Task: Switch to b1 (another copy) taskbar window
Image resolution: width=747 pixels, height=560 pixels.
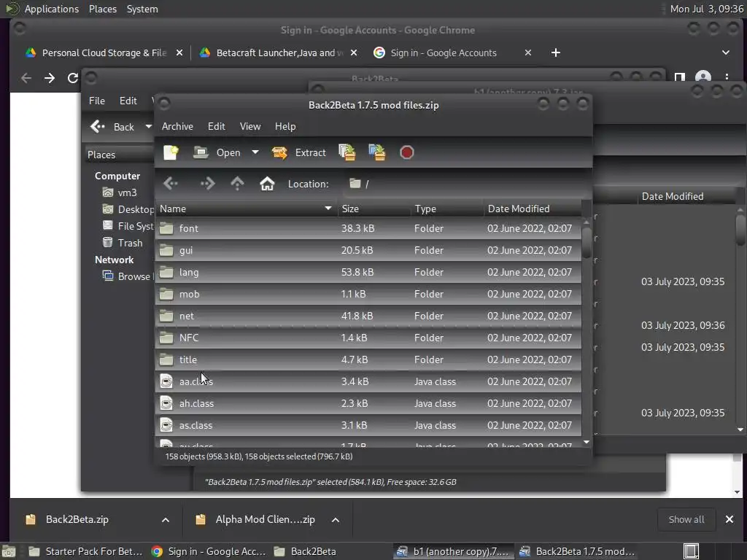Action: coord(454,551)
